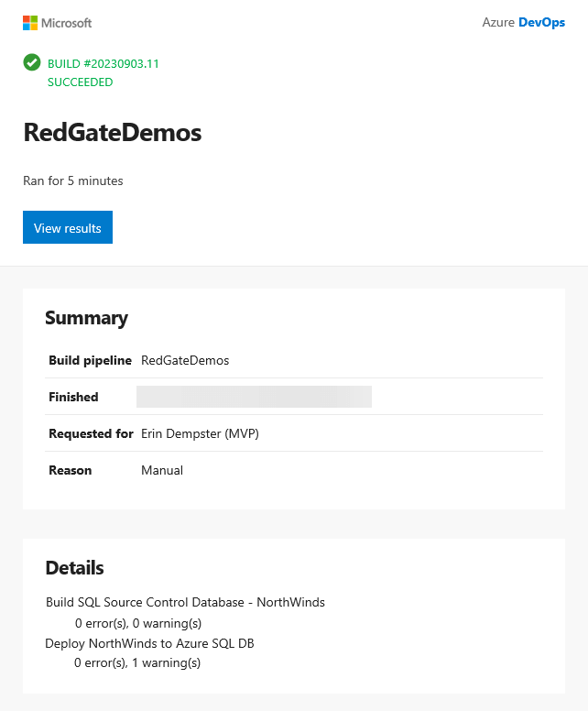Viewport: 588px width, 711px height.
Task: Click the Build pipeline row label
Action: [90, 360]
